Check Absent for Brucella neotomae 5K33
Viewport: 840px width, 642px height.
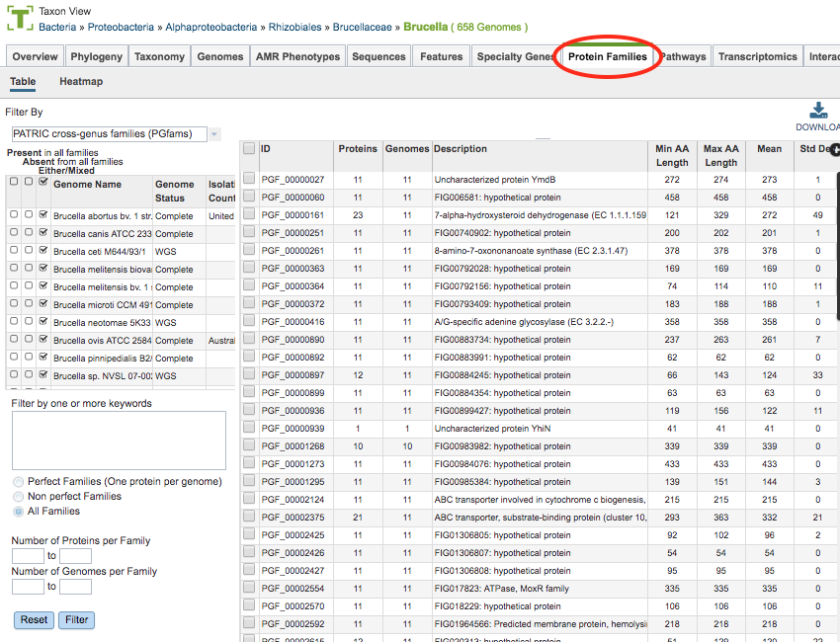click(29, 321)
